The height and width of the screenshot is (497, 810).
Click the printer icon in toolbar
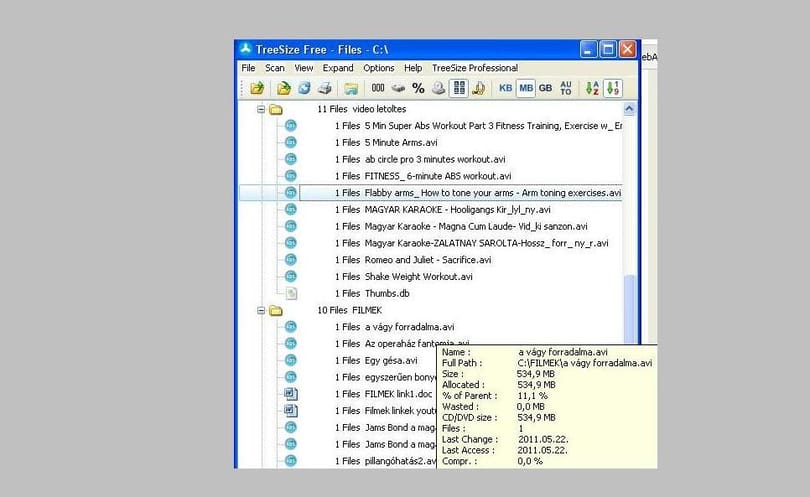(325, 88)
